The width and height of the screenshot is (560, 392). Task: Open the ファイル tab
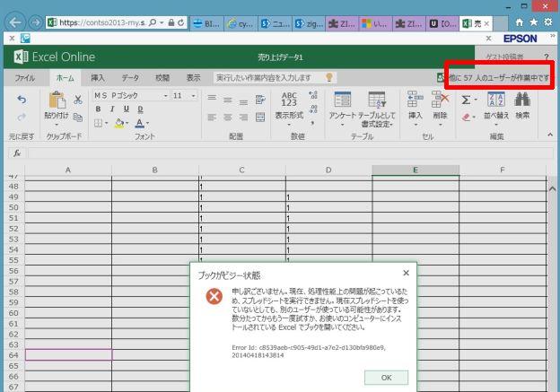24,78
